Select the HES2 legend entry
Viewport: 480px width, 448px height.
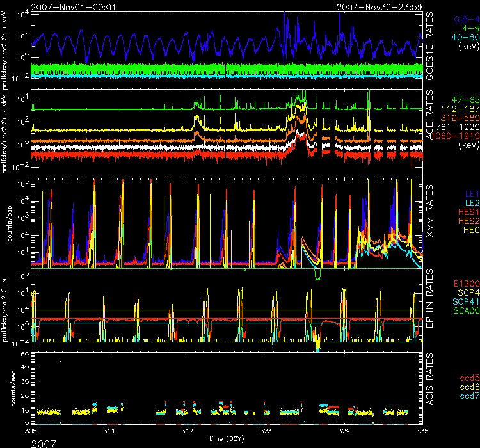(x=469, y=221)
